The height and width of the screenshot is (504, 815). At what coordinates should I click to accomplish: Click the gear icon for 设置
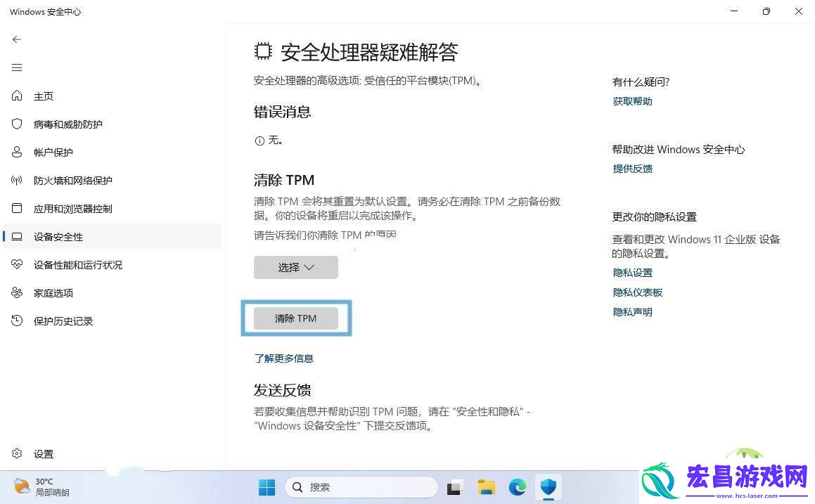(17, 453)
